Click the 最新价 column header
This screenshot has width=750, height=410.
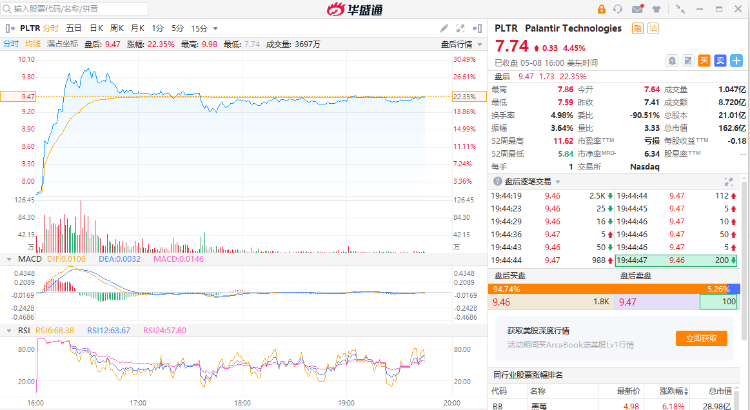[628, 391]
